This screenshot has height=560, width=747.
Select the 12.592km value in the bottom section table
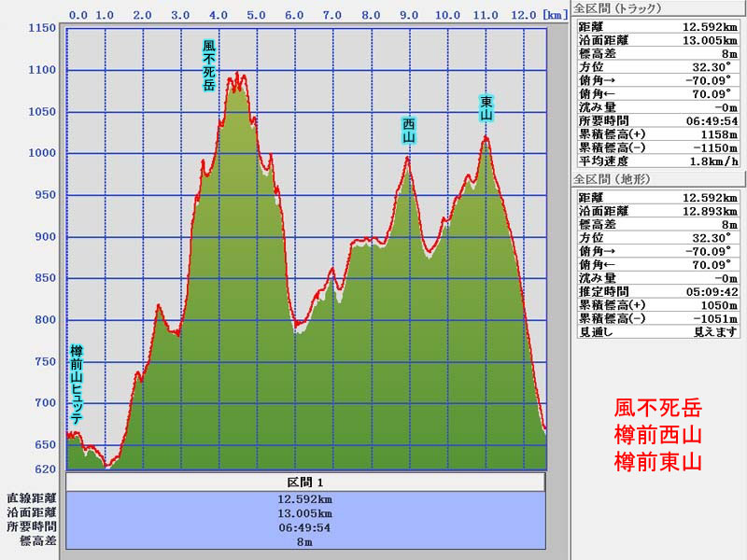(305, 498)
